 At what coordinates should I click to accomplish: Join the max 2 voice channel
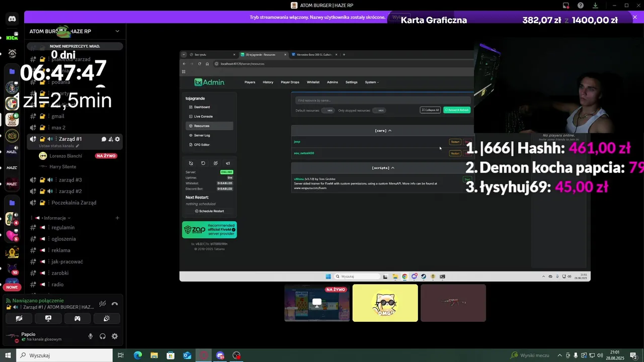[x=74, y=128]
